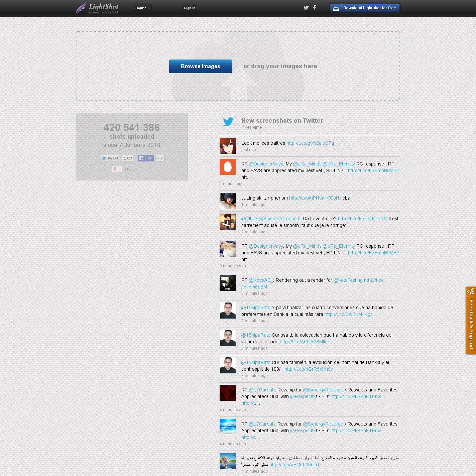Open the Twitter icon in header
Image resolution: width=476 pixels, height=476 pixels.
[306, 8]
